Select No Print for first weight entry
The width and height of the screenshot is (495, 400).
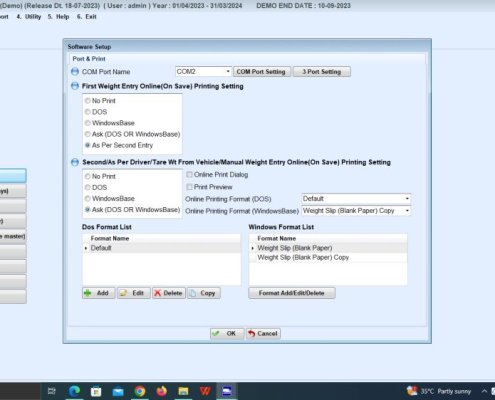click(88, 101)
